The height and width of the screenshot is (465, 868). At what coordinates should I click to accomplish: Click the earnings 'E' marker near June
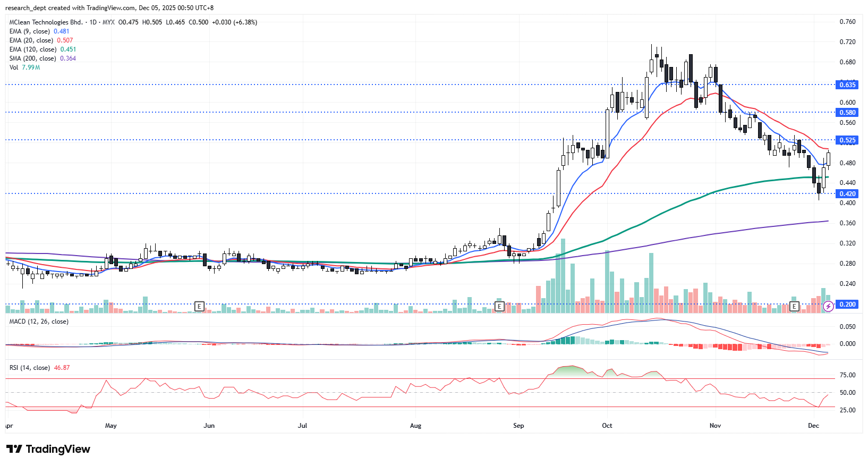pos(199,306)
